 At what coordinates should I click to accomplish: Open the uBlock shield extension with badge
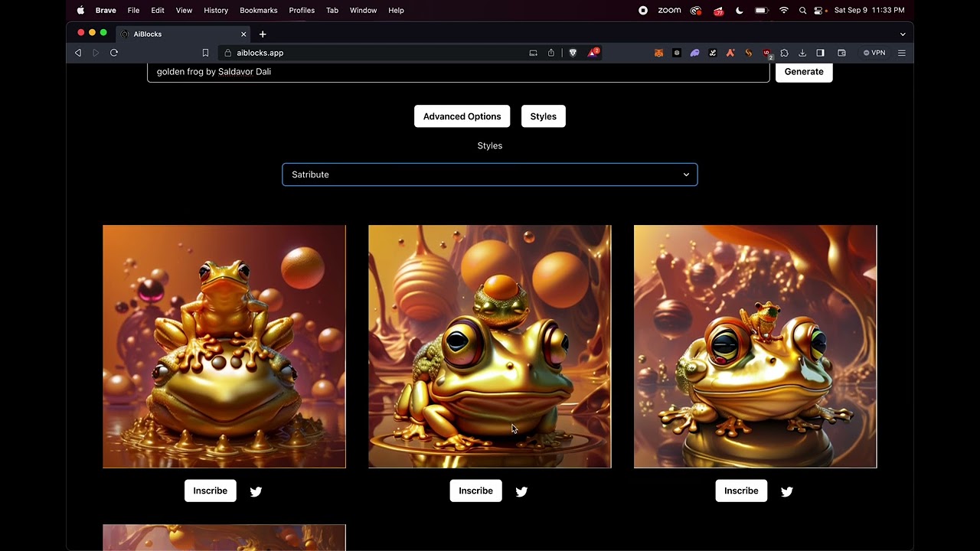tap(766, 53)
